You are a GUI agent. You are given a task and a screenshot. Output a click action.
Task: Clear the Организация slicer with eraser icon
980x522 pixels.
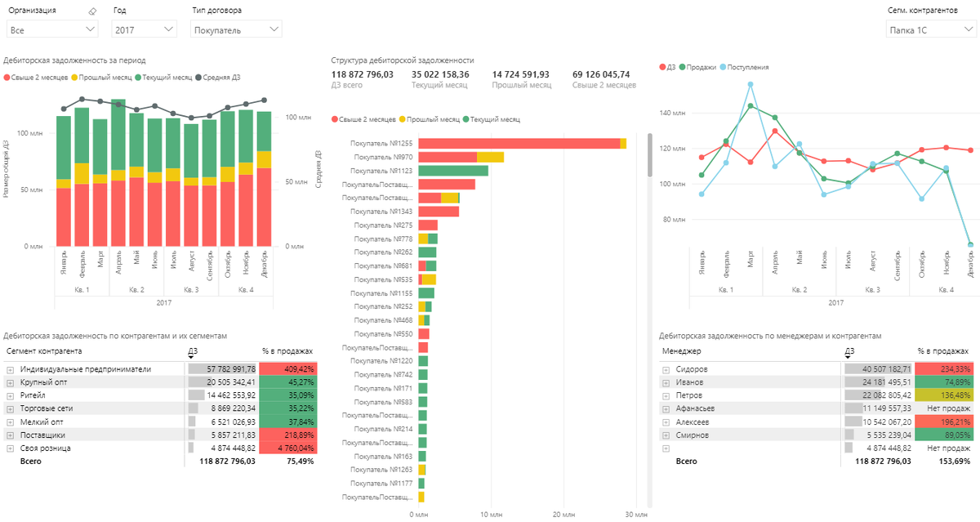(91, 11)
